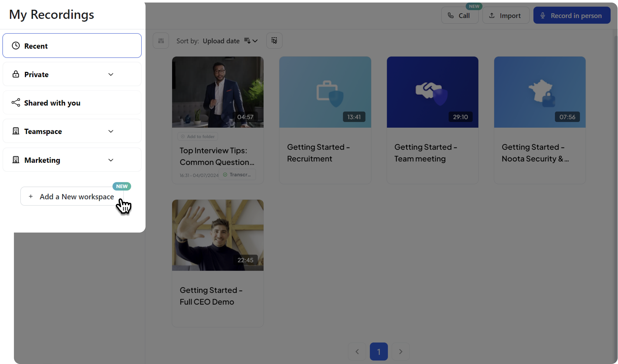Expand the Private section chevron
The image size is (618, 364).
(x=111, y=74)
